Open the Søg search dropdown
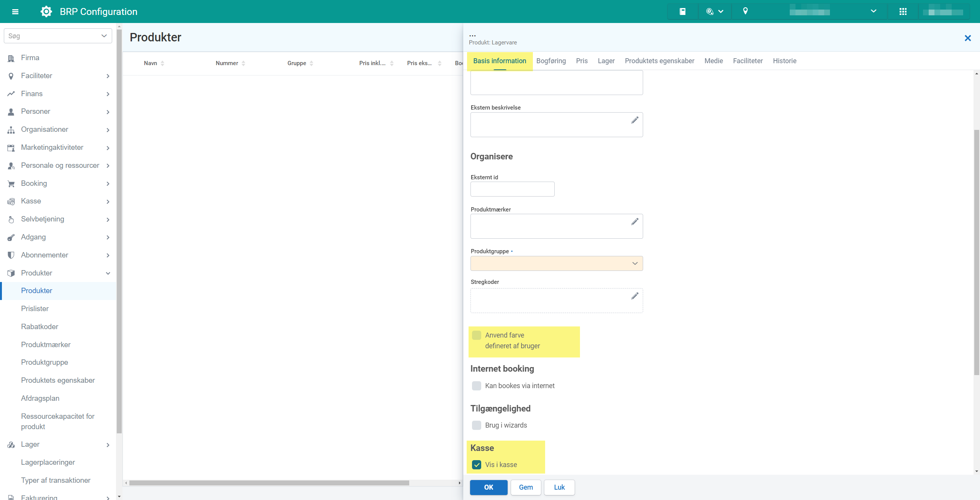This screenshot has width=980, height=500. (x=104, y=36)
